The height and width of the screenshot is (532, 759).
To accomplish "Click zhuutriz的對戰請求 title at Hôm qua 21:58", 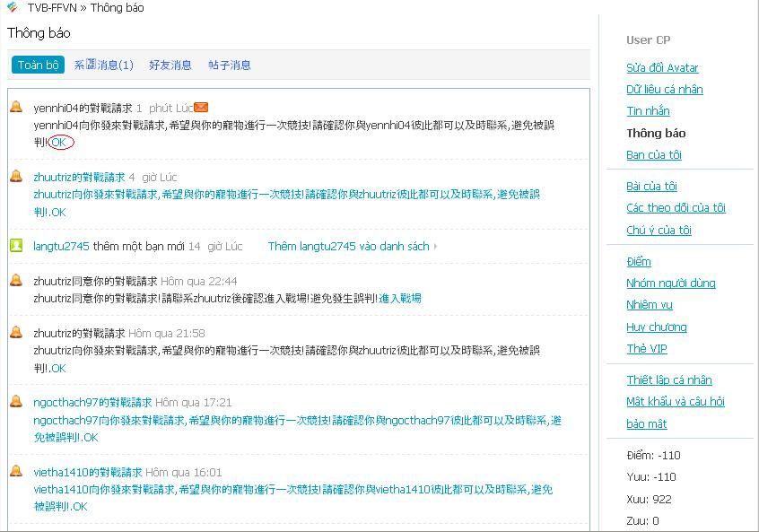I will click(79, 333).
